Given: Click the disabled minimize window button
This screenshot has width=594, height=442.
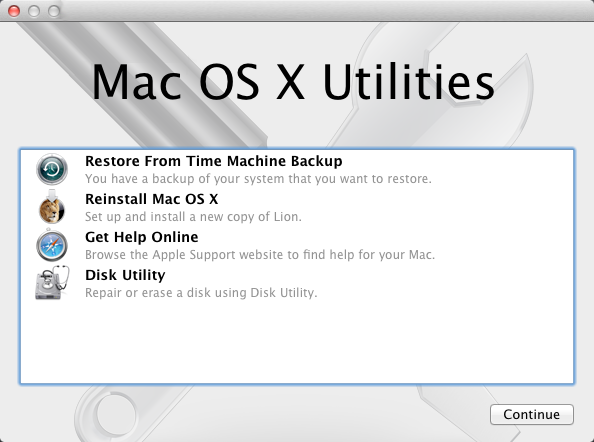Looking at the screenshot, I should (x=34, y=11).
